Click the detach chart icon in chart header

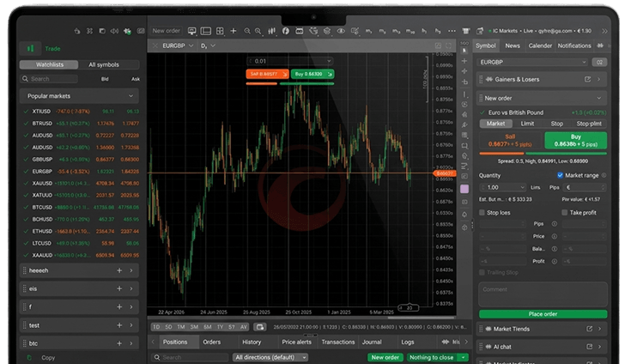point(438,45)
